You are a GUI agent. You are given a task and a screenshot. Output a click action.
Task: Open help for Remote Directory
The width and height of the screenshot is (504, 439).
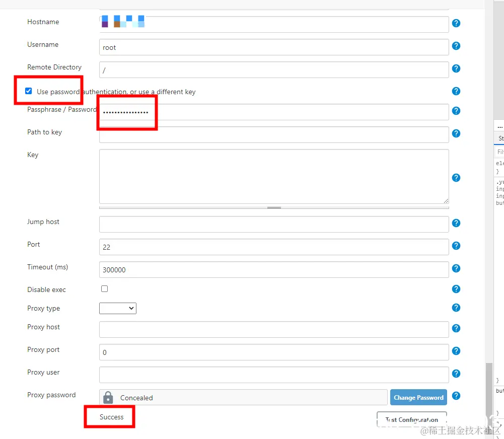click(x=456, y=68)
